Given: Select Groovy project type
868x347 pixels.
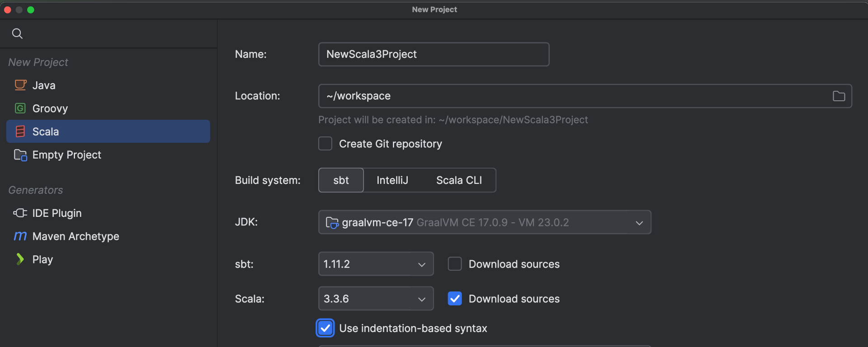Looking at the screenshot, I should (x=108, y=108).
